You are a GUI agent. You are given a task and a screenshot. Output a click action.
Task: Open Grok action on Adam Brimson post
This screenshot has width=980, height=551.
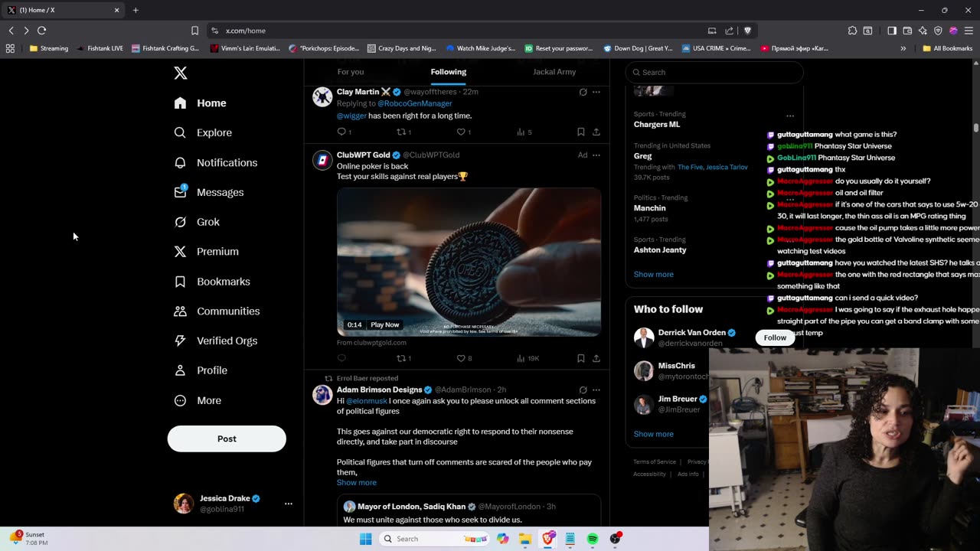pyautogui.click(x=583, y=390)
